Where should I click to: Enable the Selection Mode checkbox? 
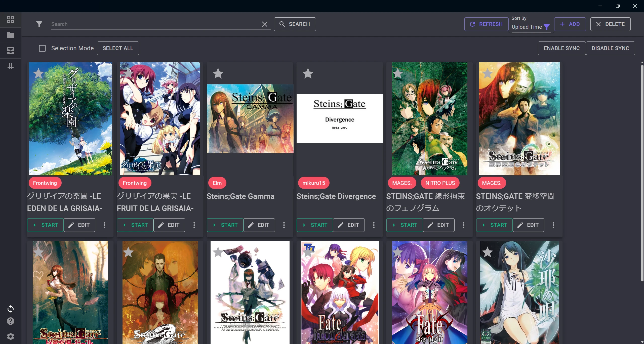tap(42, 48)
